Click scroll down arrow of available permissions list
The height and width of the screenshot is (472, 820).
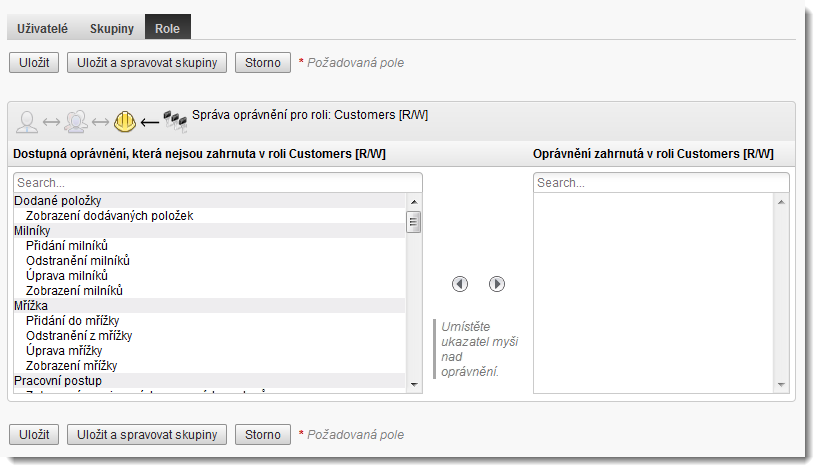tap(414, 385)
